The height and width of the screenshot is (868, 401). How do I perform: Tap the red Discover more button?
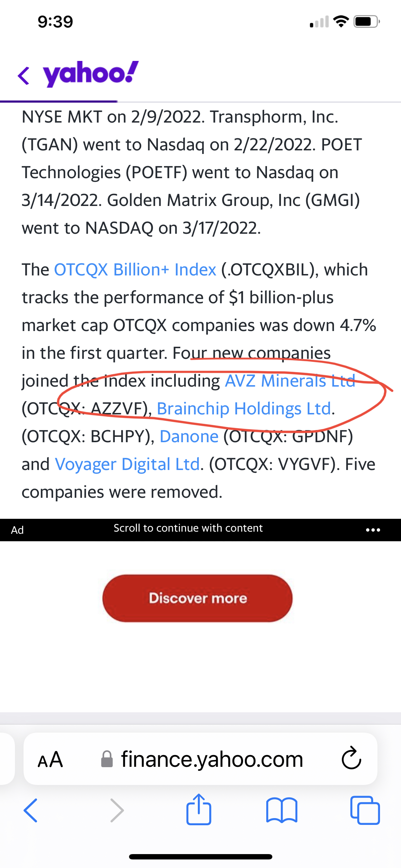click(197, 598)
